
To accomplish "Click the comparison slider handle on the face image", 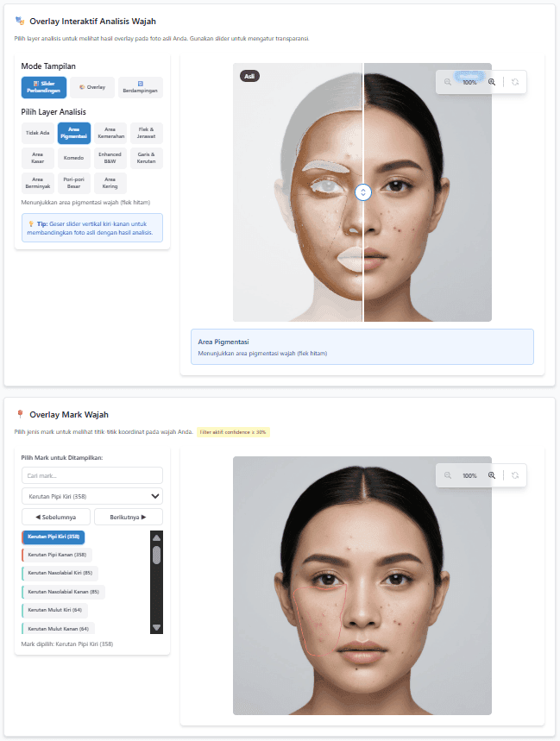I will tap(363, 192).
